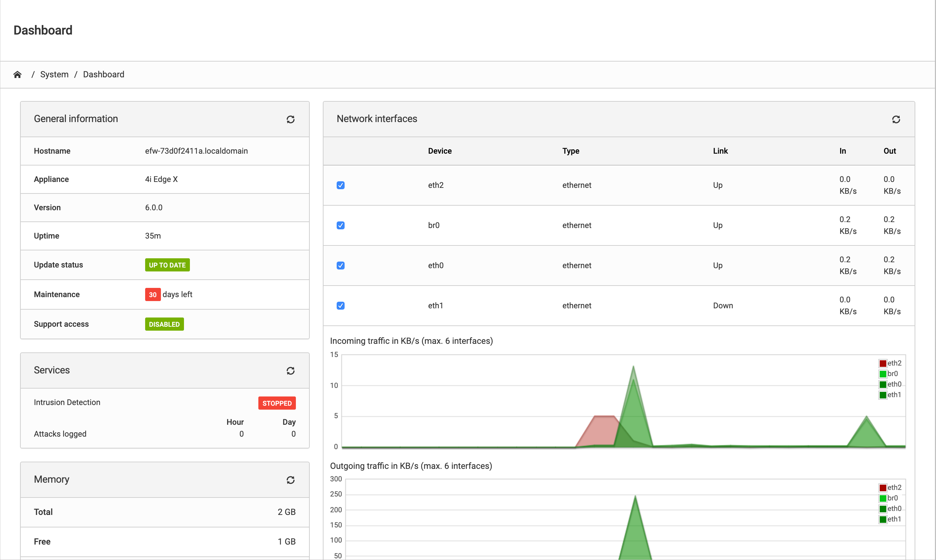Uncheck the br0 interface checkbox
The image size is (936, 560).
[340, 225]
